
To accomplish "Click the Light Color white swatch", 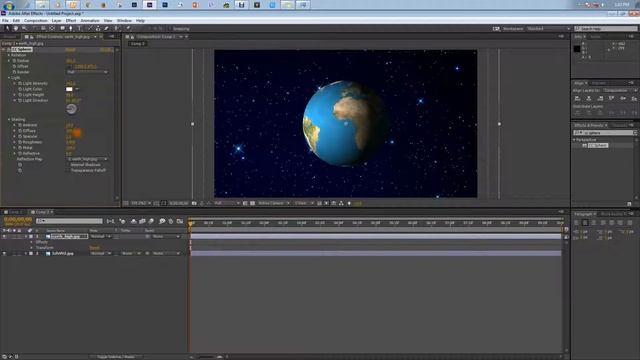I will (69, 89).
